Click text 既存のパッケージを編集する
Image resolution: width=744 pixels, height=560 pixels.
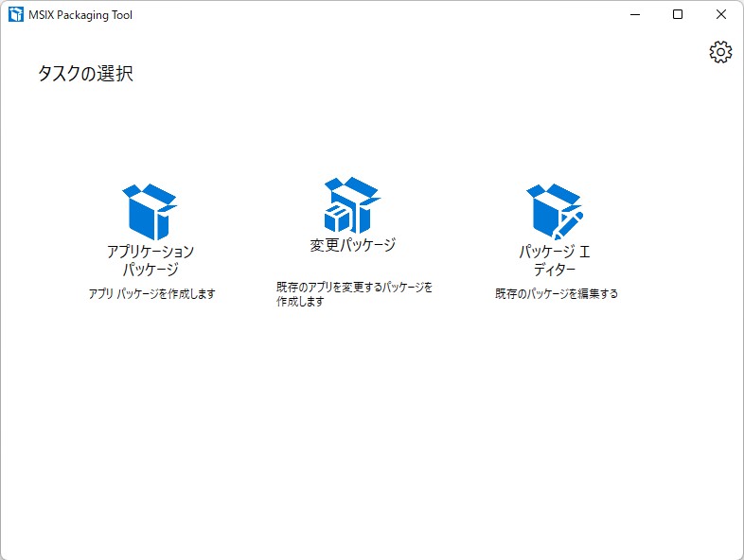tap(557, 294)
